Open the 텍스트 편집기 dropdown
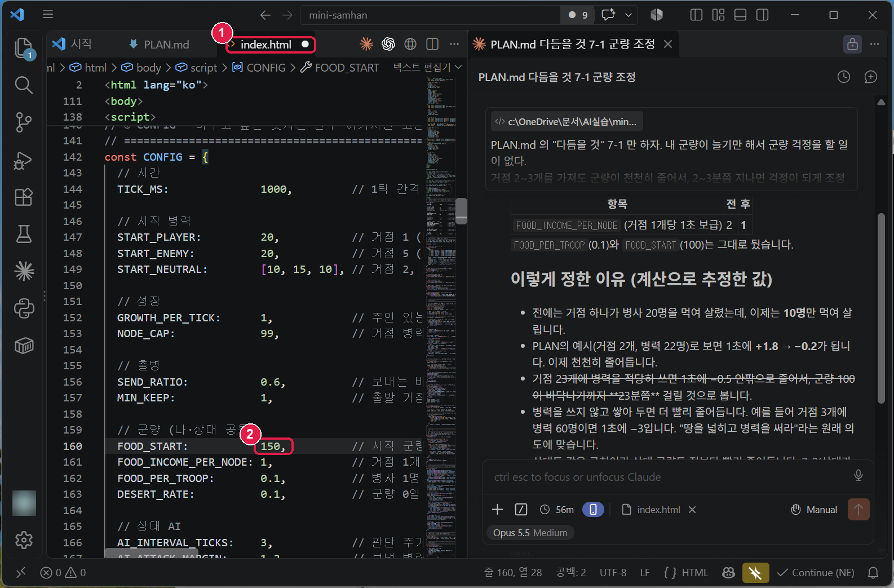 coord(427,67)
